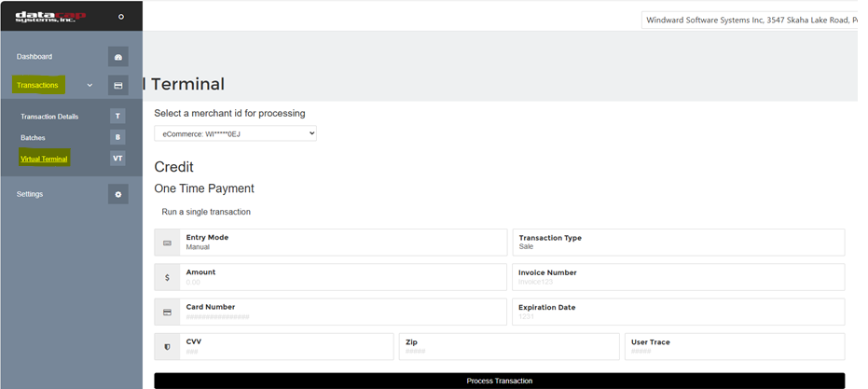Click the Zip field
The image size is (868, 389).
509,347
